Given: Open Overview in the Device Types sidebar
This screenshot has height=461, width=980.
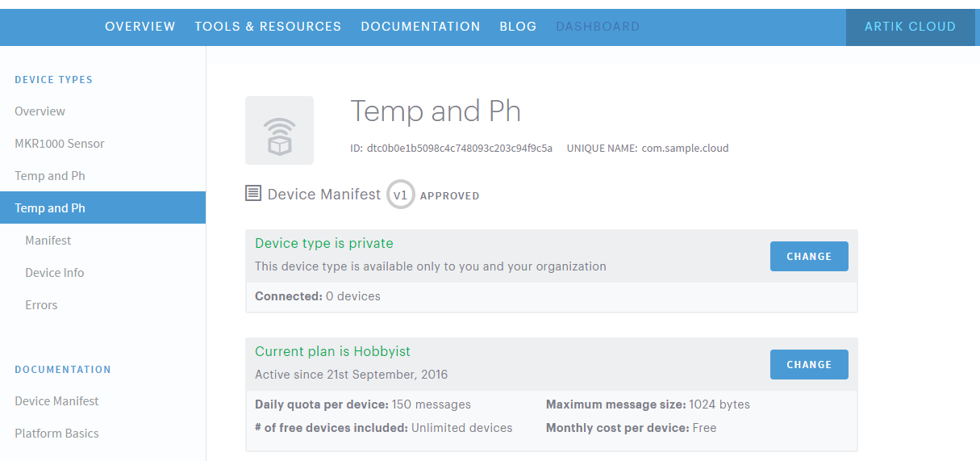Looking at the screenshot, I should coord(40,111).
